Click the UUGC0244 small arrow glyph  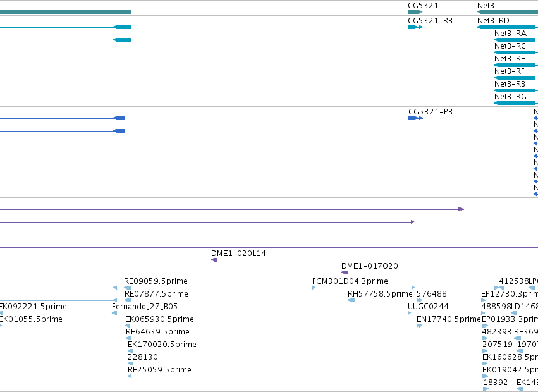409,313
